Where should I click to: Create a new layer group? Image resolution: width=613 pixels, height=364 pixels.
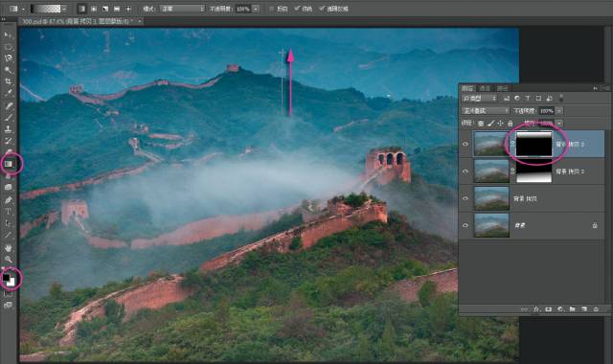(572, 308)
